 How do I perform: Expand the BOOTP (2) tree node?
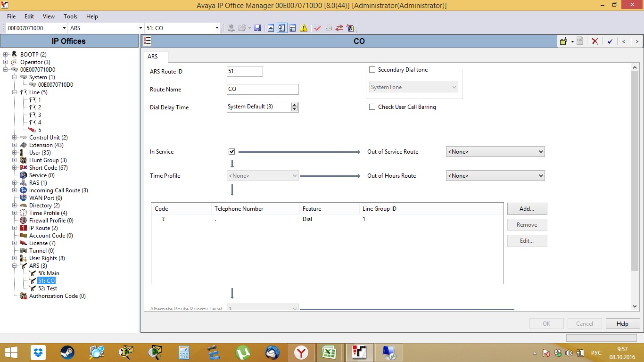[6, 55]
